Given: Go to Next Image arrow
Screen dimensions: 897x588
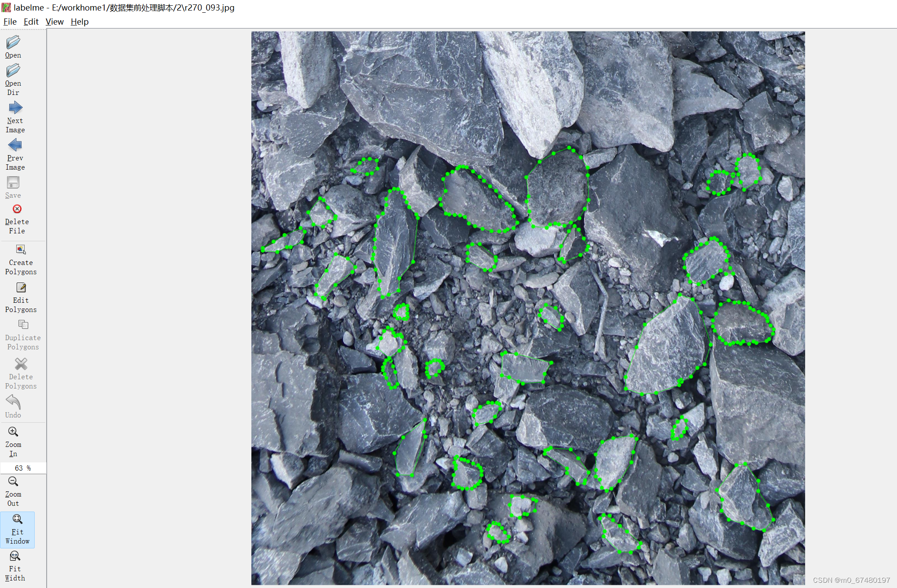Looking at the screenshot, I should click(15, 108).
